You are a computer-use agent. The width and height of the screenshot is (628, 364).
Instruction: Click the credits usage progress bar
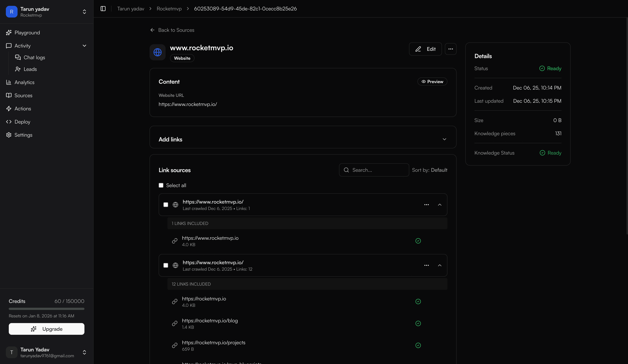click(46, 309)
